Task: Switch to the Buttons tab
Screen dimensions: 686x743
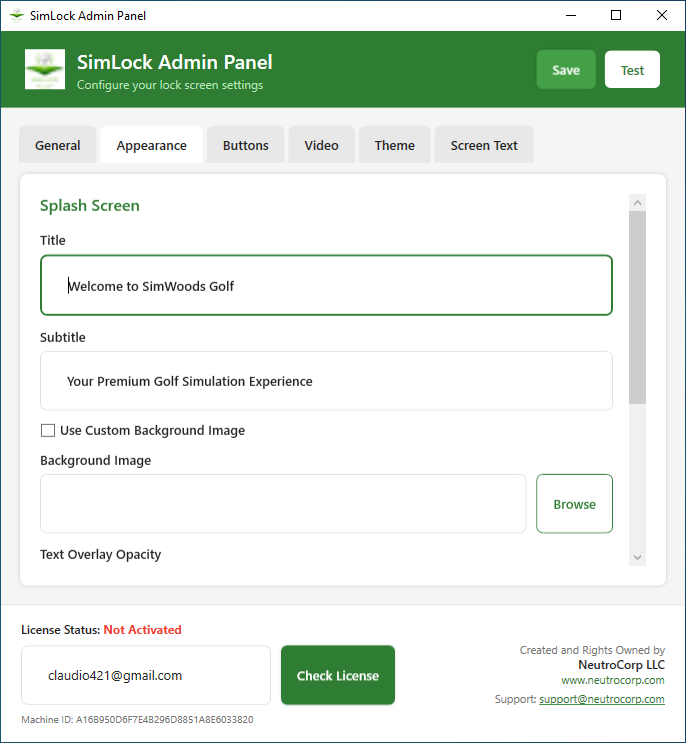Action: pos(245,145)
